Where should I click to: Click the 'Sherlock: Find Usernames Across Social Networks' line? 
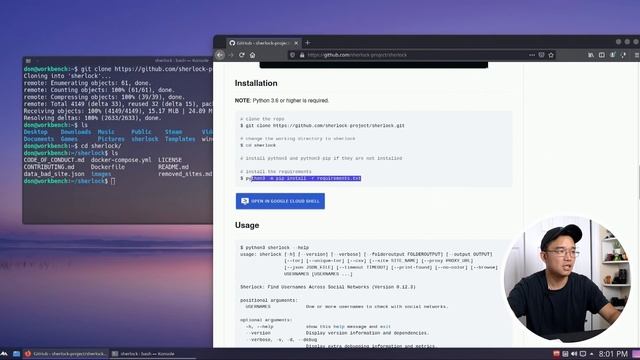[x=328, y=287]
